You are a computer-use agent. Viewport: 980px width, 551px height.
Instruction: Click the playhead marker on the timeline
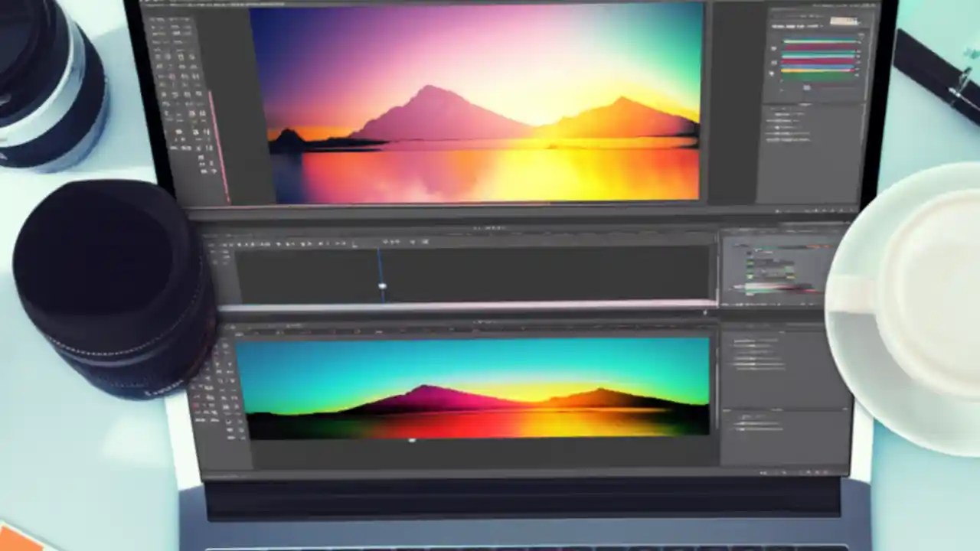click(383, 285)
